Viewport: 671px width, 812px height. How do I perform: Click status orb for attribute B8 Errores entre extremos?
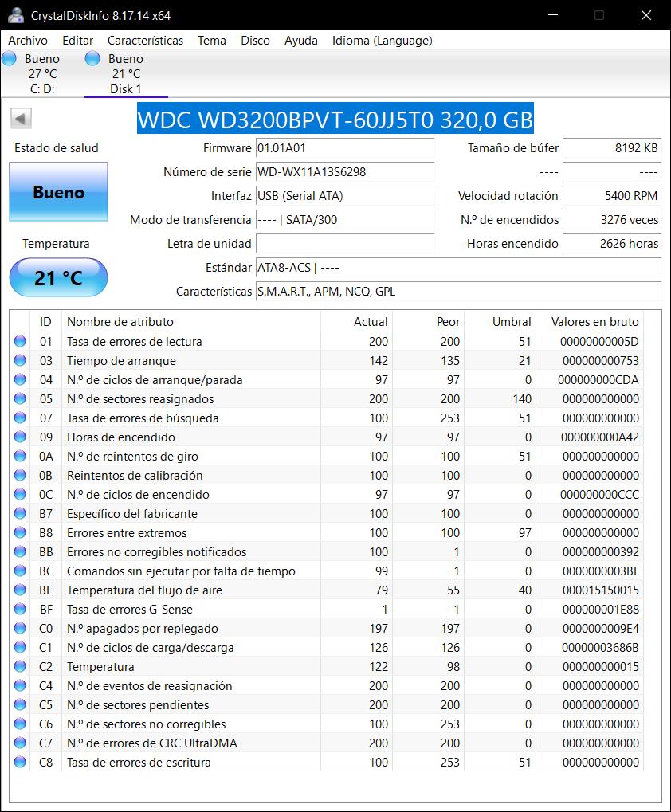pyautogui.click(x=20, y=533)
